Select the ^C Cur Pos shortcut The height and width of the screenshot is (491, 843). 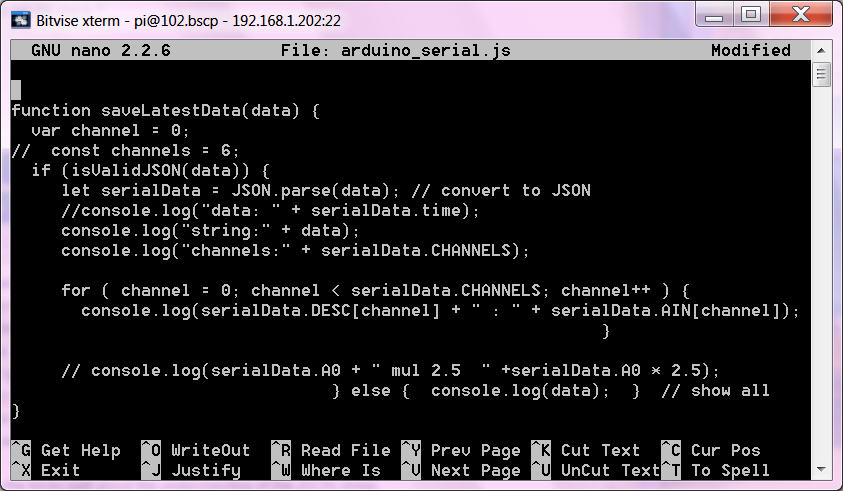pyautogui.click(x=710, y=450)
